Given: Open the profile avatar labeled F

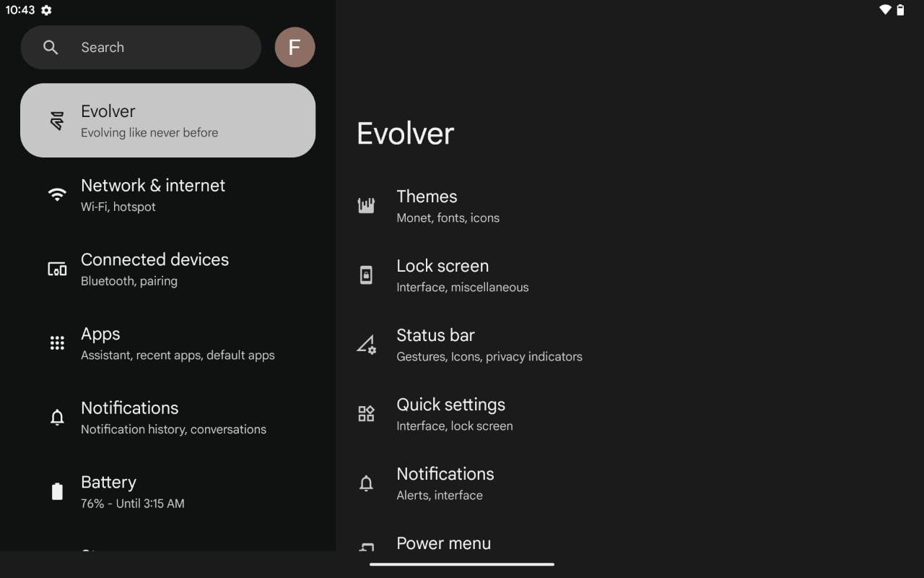Looking at the screenshot, I should click(x=295, y=48).
